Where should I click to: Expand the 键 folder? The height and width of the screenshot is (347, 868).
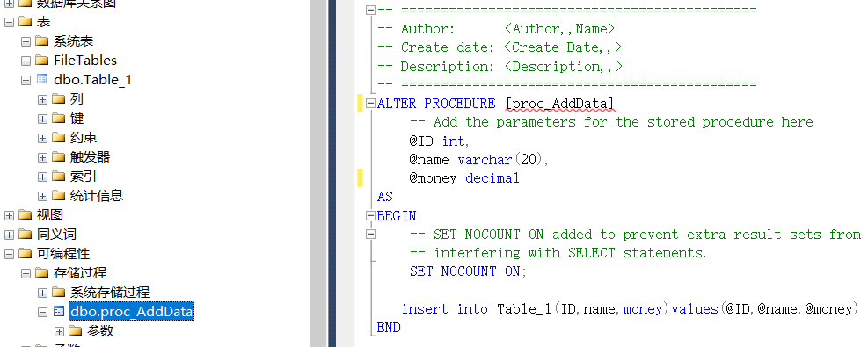(42, 119)
